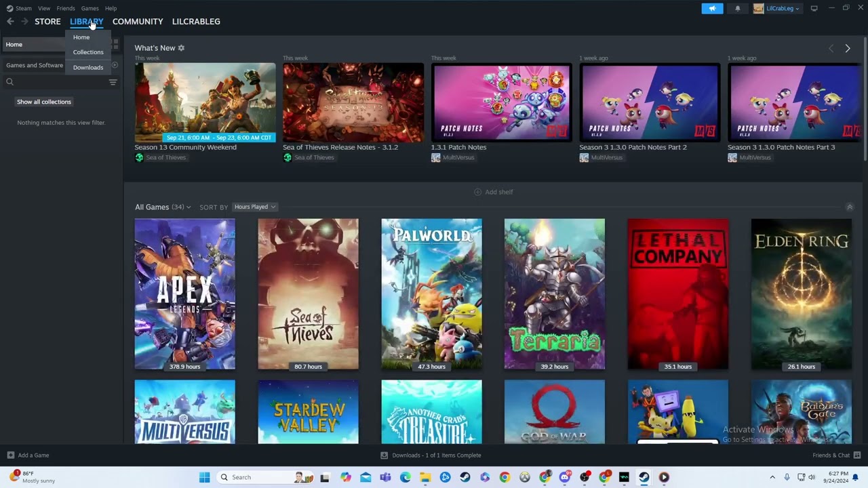The image size is (868, 488).
Task: Click the Windows taskbar Search box
Action: click(264, 477)
